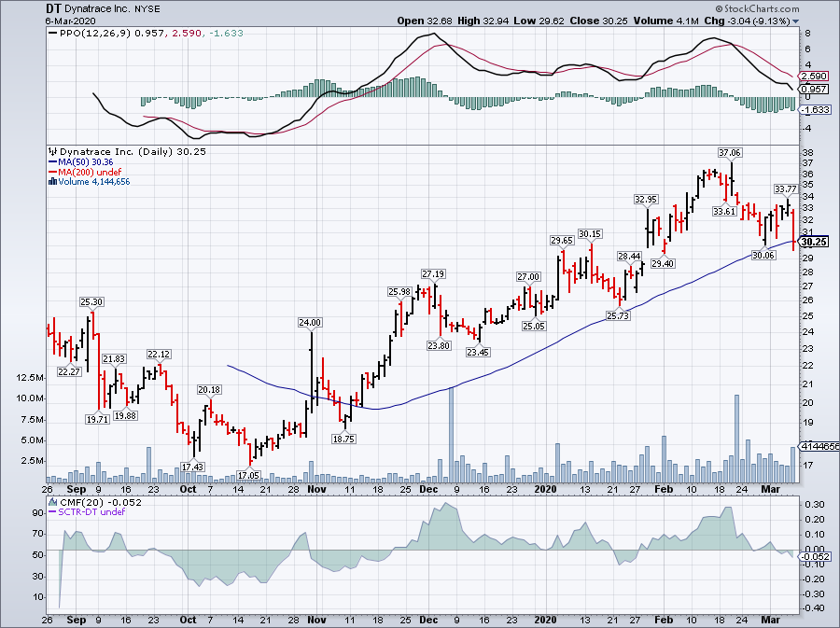The height and width of the screenshot is (628, 840).
Task: Click the 4144656 volume tag on the right axis
Action: 819,446
